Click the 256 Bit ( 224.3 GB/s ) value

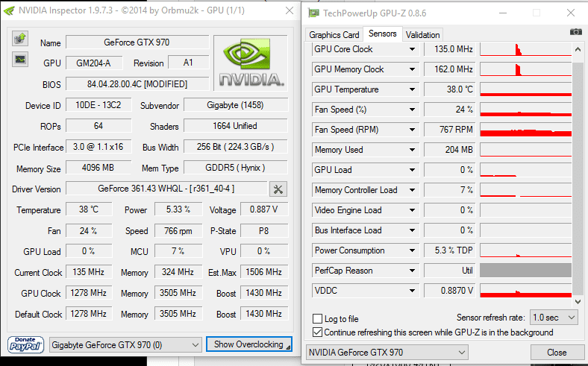click(236, 147)
